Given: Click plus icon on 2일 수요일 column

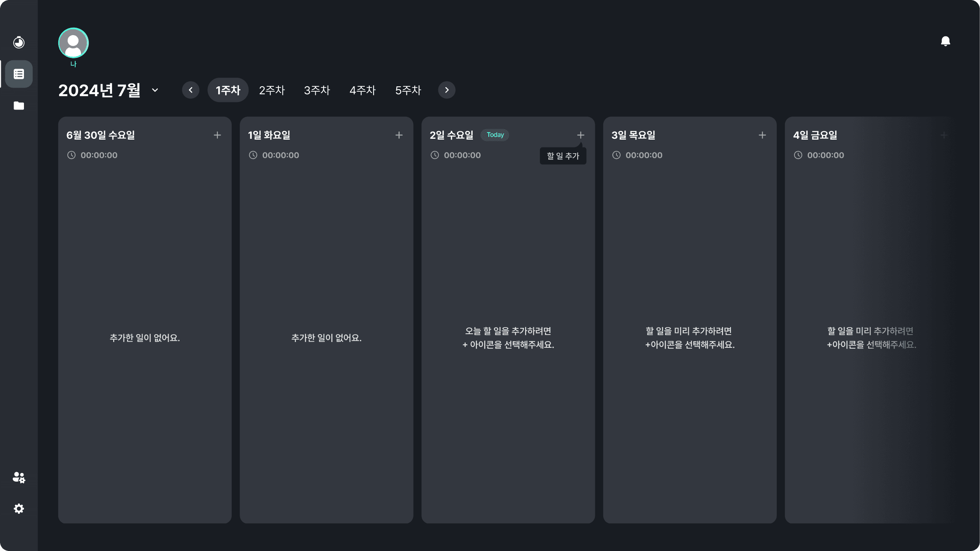Looking at the screenshot, I should tap(580, 135).
